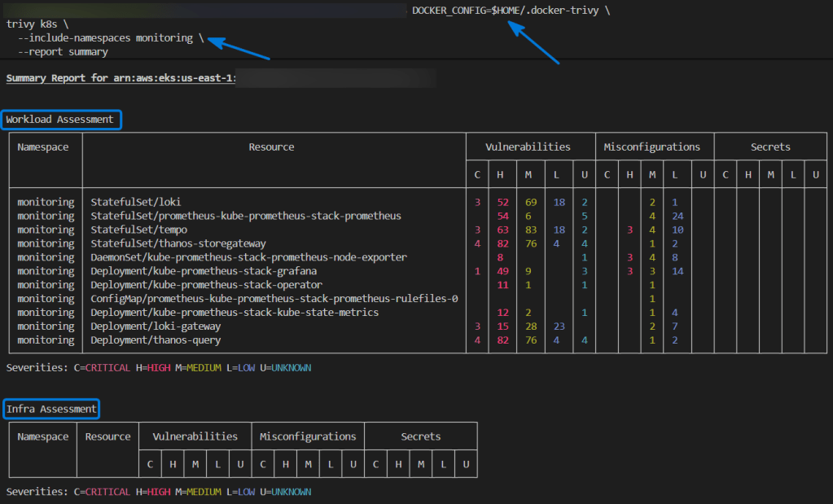Click high vulnerability count 63 for tempo
Viewport: 833px width, 504px height.
tap(502, 230)
